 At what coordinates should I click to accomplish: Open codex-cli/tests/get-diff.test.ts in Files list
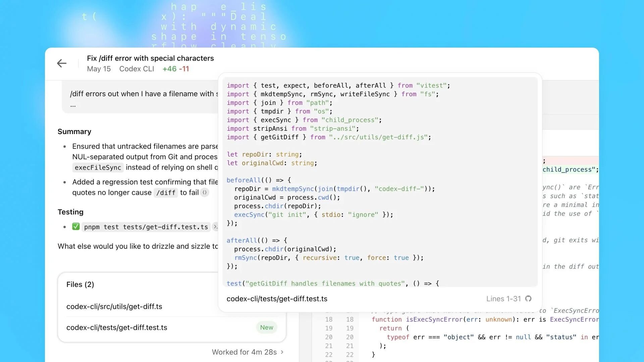(117, 327)
